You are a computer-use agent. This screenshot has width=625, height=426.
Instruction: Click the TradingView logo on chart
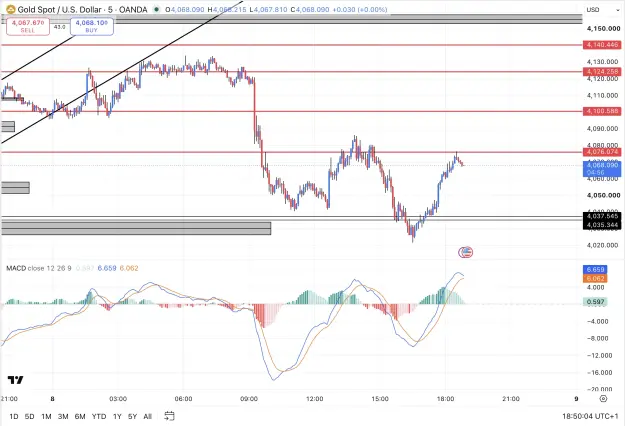point(16,380)
